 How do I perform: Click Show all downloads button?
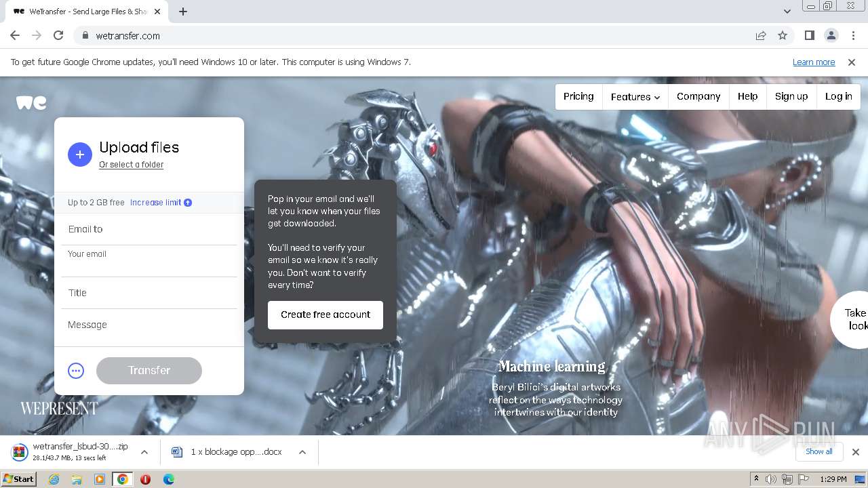tap(819, 451)
